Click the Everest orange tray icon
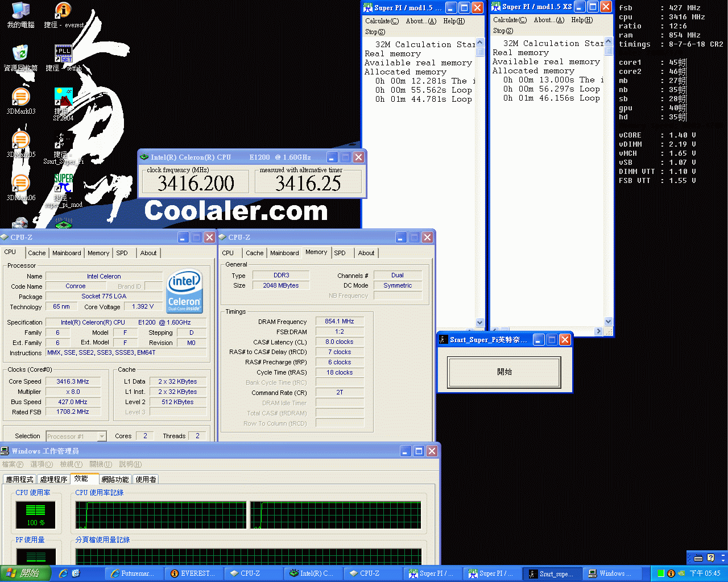 [x=671, y=573]
